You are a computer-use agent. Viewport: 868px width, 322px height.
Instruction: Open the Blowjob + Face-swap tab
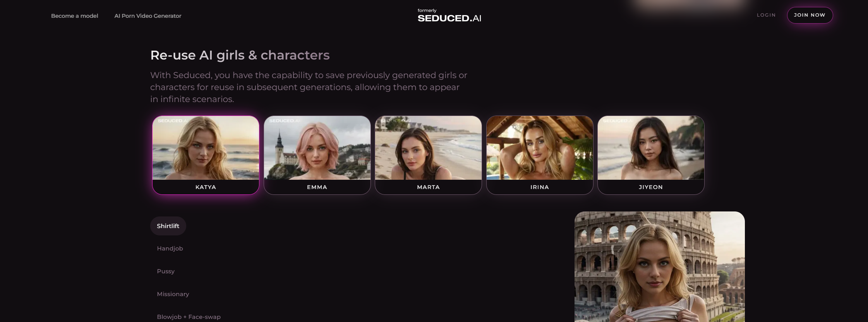click(189, 317)
